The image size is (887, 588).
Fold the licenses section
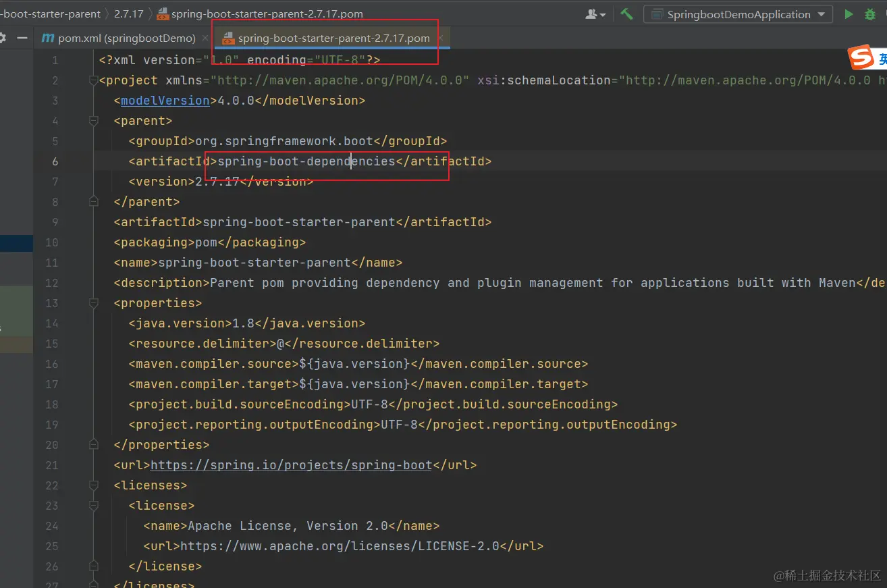point(93,485)
